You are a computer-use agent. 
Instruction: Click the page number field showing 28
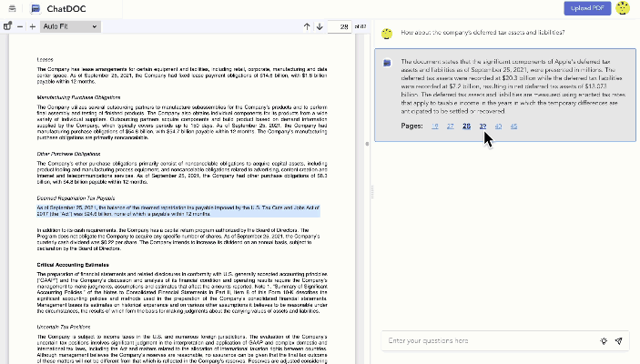point(340,26)
